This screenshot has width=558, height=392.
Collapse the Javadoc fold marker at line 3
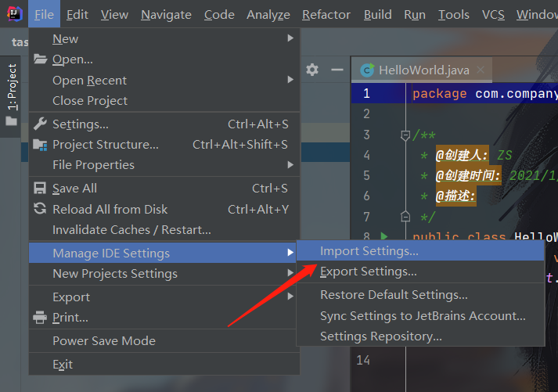coord(405,135)
